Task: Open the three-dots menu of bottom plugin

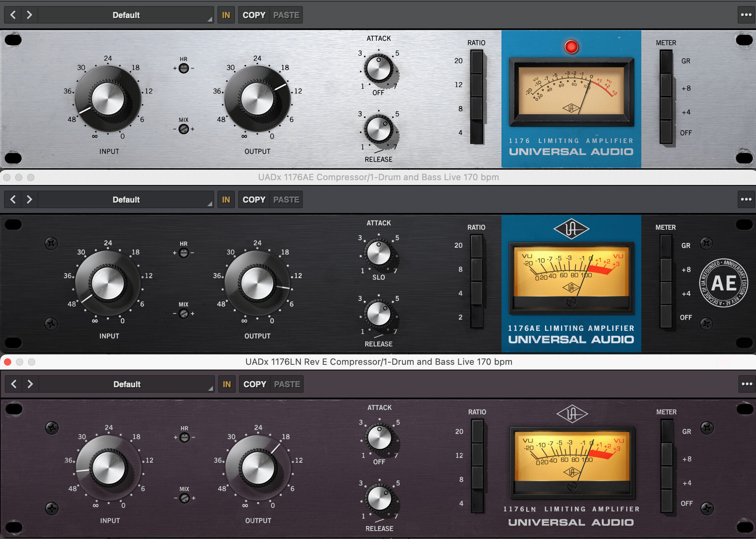Action: [x=746, y=384]
